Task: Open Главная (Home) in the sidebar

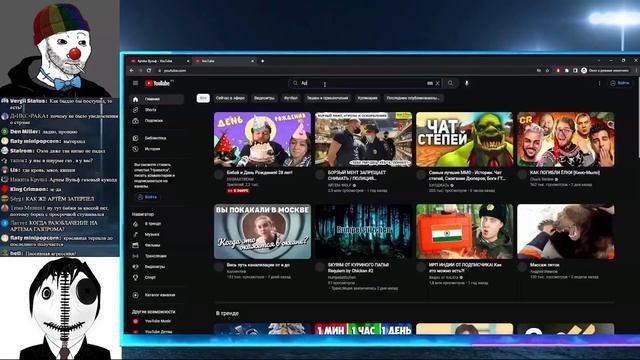Action: [x=157, y=99]
